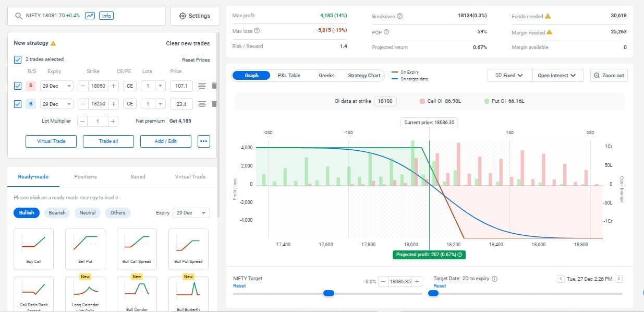Screen dimensions: 644x312
Task: Click the Virtual Trade button
Action: [x=51, y=141]
